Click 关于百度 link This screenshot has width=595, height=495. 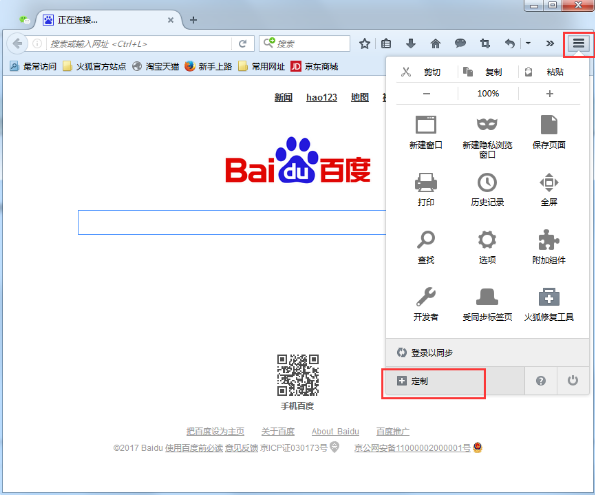click(278, 431)
